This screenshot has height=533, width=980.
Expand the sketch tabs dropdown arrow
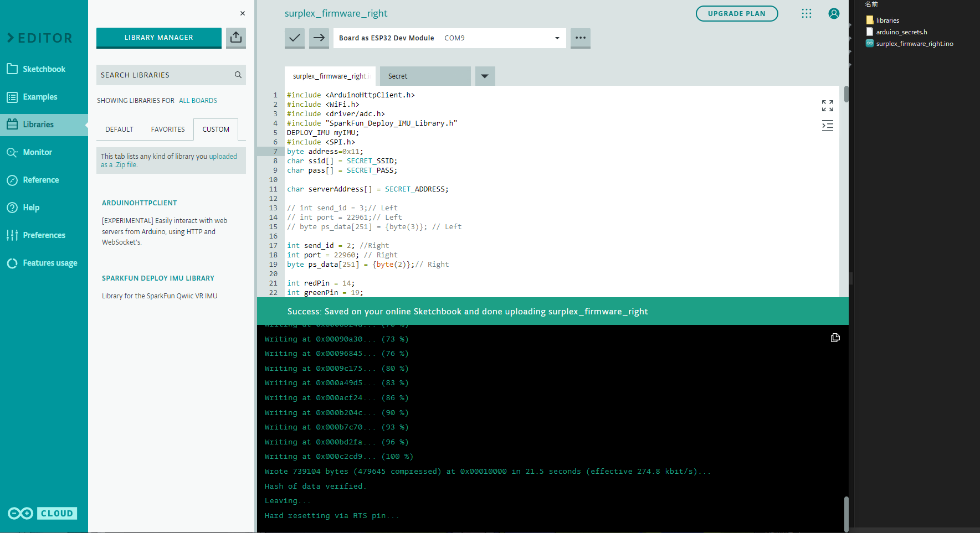click(485, 76)
